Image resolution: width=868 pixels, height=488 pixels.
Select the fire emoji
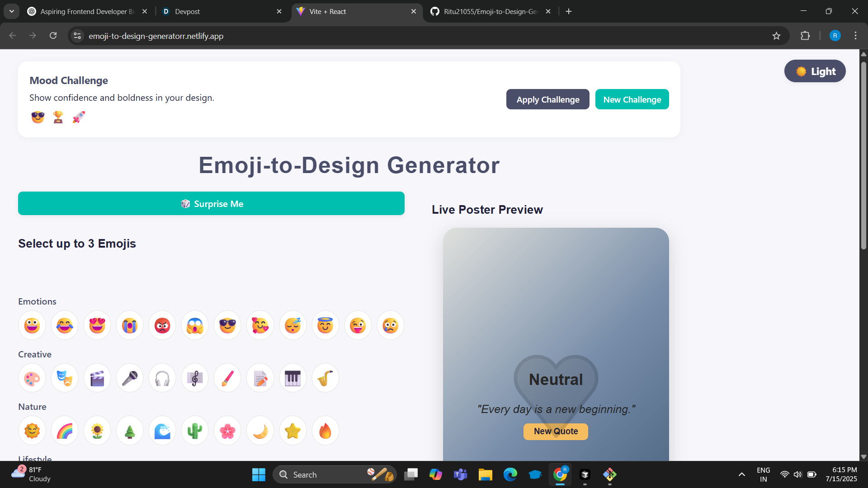(x=325, y=431)
